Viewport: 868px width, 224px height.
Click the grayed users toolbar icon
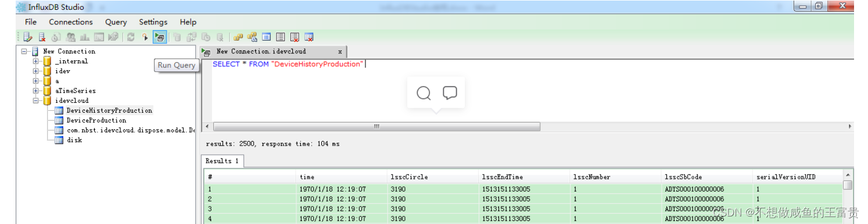71,37
